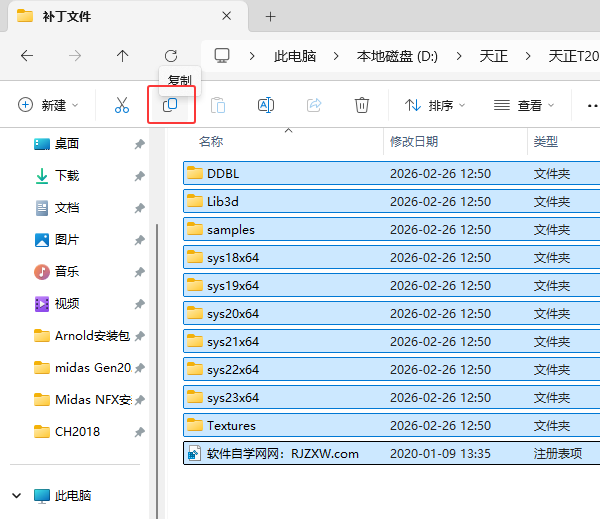Viewport: 600px width, 519px height.
Task: Go forward with the right arrow
Action: [x=75, y=56]
